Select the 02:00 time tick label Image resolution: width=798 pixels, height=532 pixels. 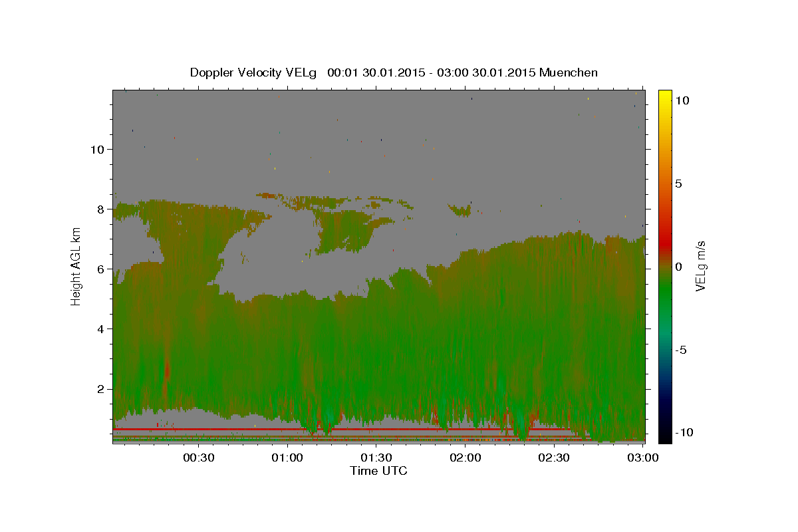(x=465, y=458)
